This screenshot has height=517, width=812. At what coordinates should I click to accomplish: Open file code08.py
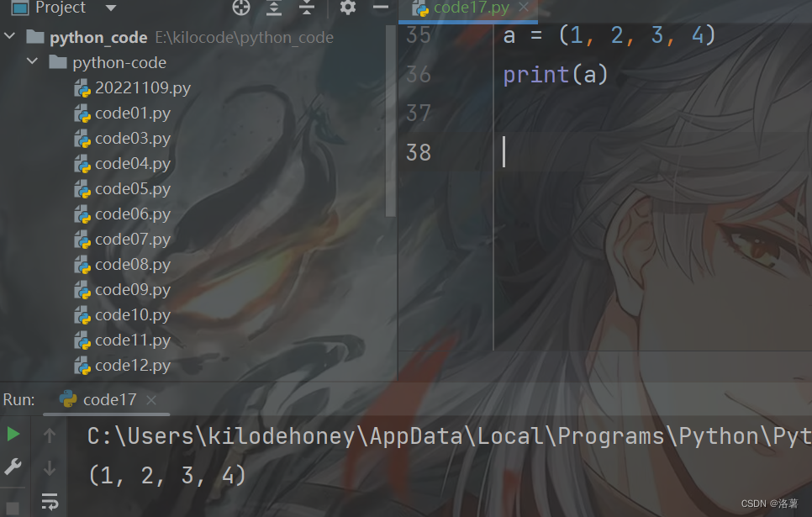pos(133,265)
